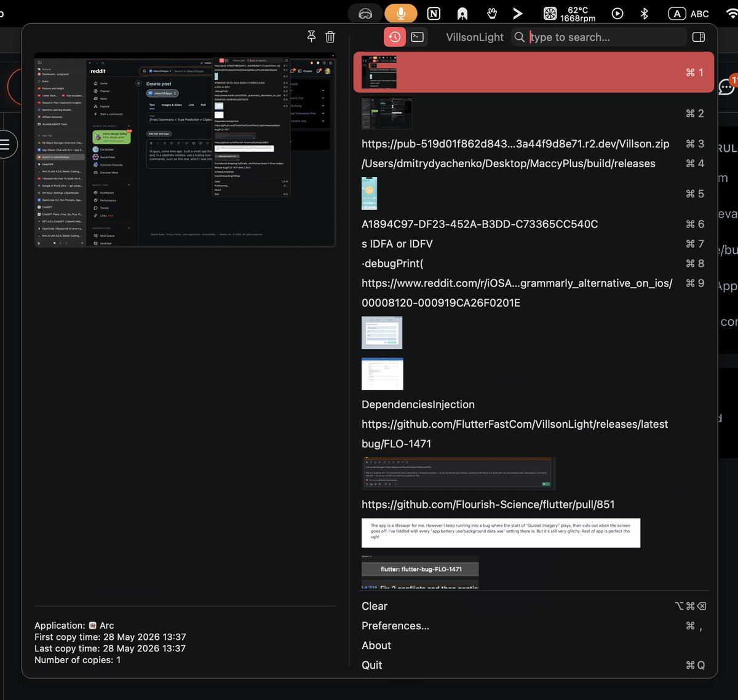Delete the selected item with trash icon
738x700 pixels.
(330, 37)
